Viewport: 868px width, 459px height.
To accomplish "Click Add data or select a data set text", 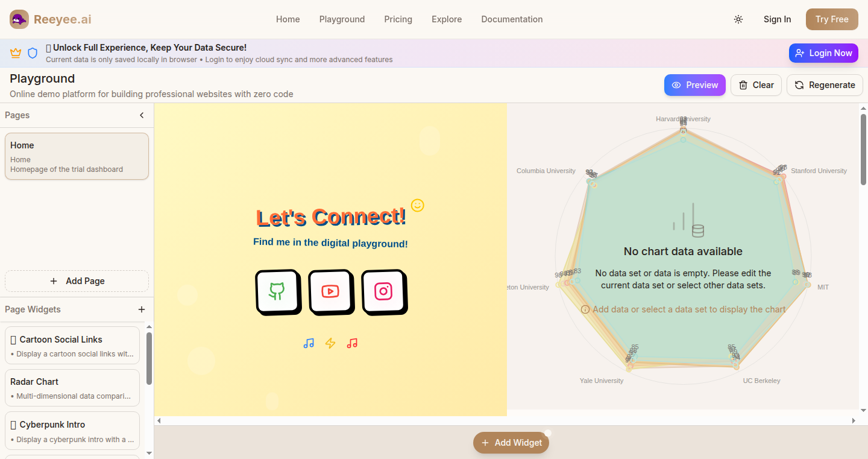I will [689, 309].
